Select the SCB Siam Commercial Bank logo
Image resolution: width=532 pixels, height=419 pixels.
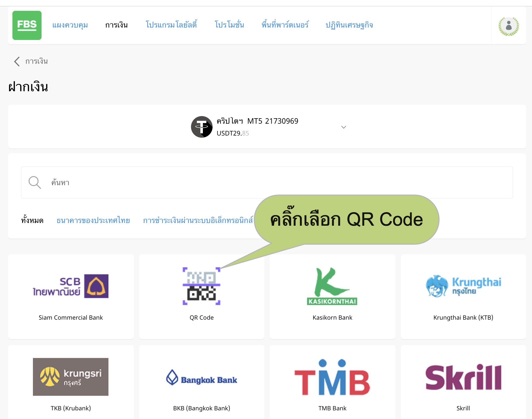71,286
